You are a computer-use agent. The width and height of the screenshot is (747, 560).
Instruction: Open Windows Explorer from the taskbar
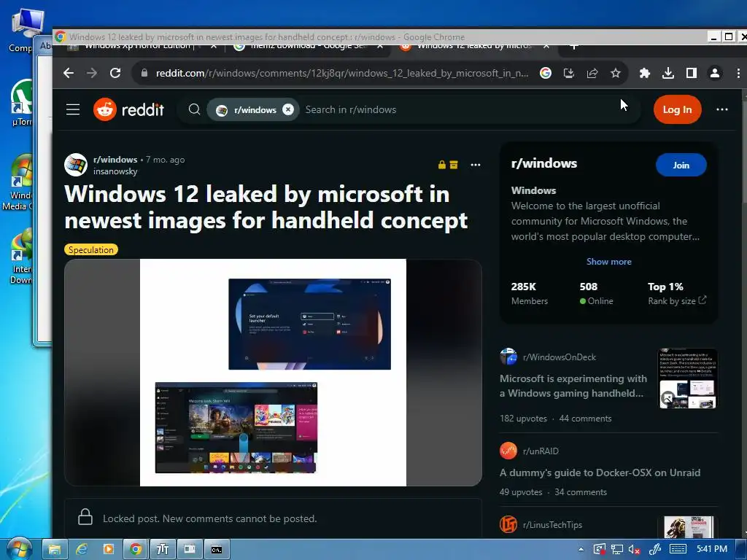(54, 550)
